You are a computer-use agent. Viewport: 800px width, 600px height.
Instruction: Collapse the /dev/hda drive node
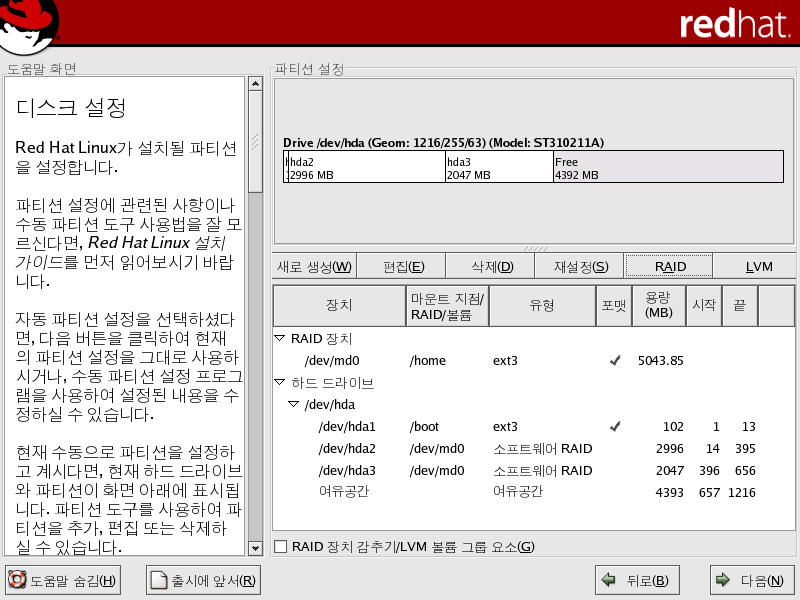293,405
